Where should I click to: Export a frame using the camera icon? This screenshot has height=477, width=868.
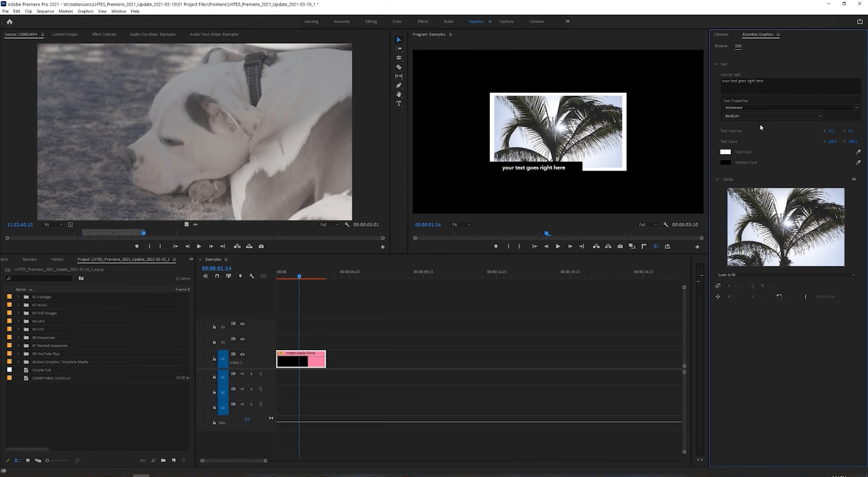[620, 246]
